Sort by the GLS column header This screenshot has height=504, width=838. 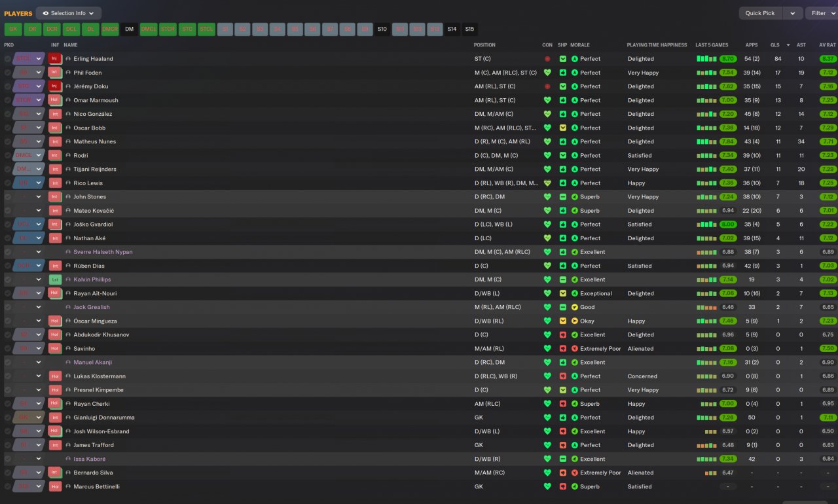point(775,45)
